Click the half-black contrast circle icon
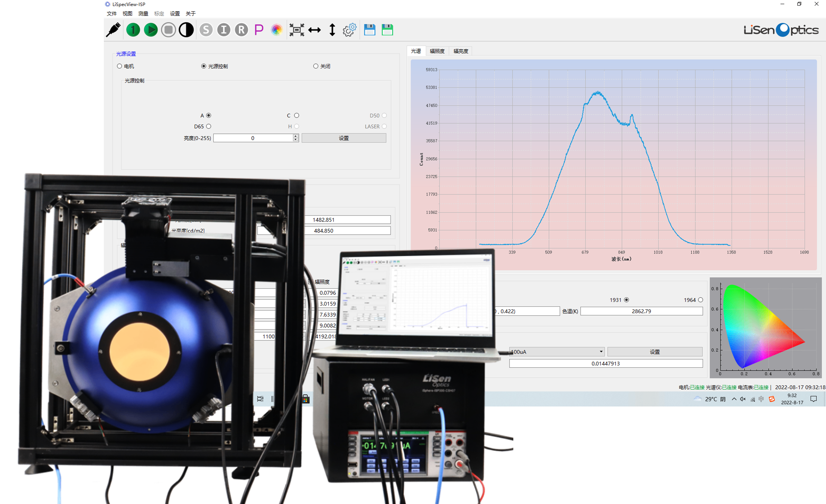Screen dimensions: 826x504 [x=186, y=30]
